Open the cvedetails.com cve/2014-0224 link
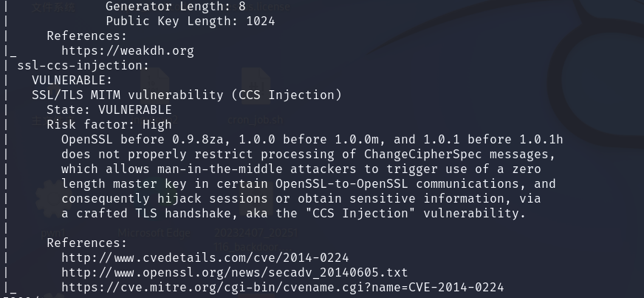 [205, 258]
